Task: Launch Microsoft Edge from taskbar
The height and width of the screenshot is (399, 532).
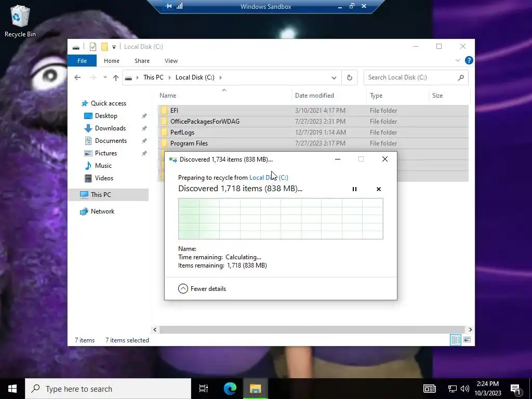Action: [230, 389]
